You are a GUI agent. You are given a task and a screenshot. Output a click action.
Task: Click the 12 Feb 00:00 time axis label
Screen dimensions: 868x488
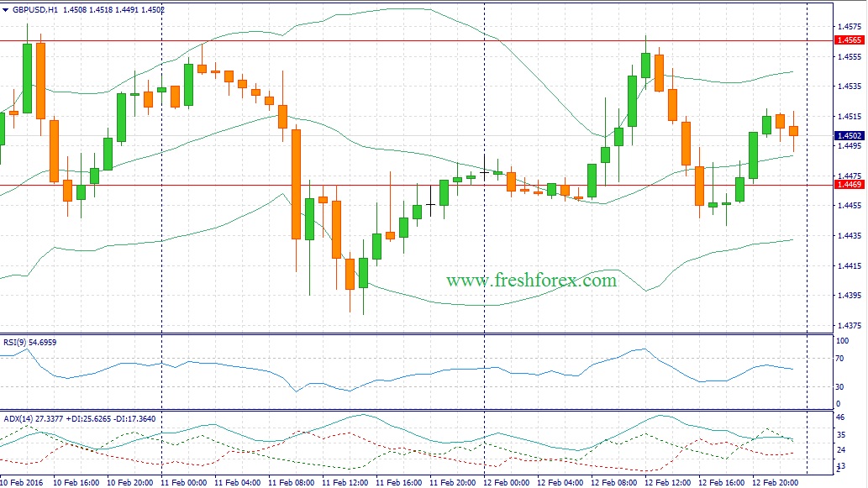508,483
